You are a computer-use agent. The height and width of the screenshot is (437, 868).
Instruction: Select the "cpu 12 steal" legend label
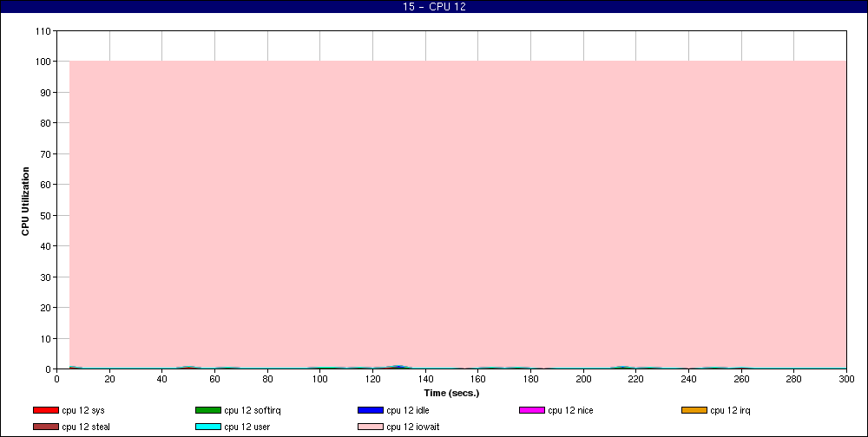86,427
